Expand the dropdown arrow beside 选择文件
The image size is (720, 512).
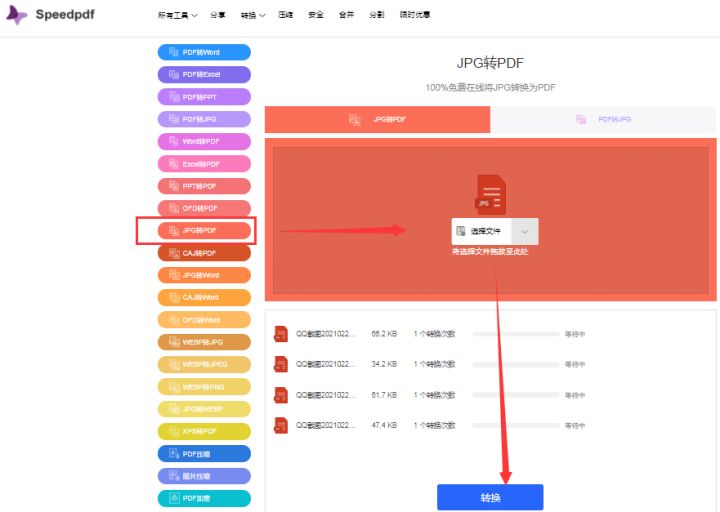(525, 231)
